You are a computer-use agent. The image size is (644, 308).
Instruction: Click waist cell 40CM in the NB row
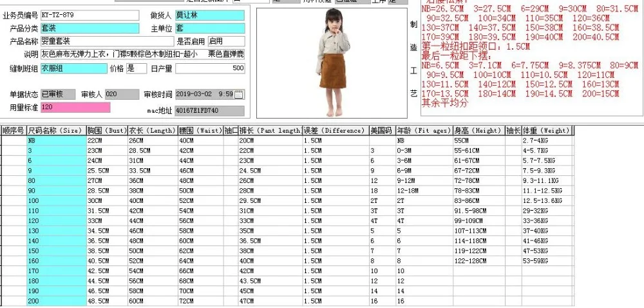(x=200, y=140)
